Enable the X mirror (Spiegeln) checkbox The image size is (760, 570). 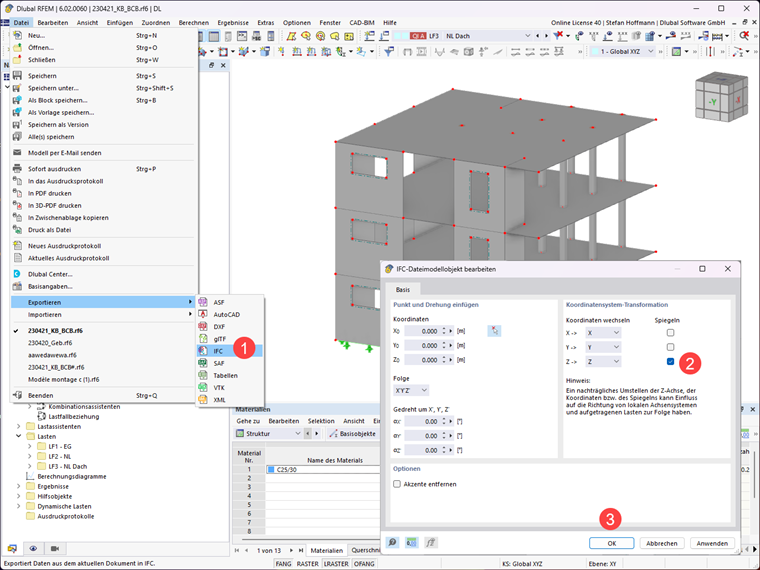pyautogui.click(x=670, y=332)
